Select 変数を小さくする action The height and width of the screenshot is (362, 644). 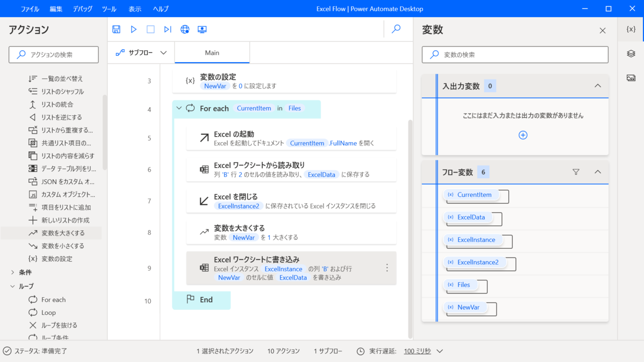point(56,246)
